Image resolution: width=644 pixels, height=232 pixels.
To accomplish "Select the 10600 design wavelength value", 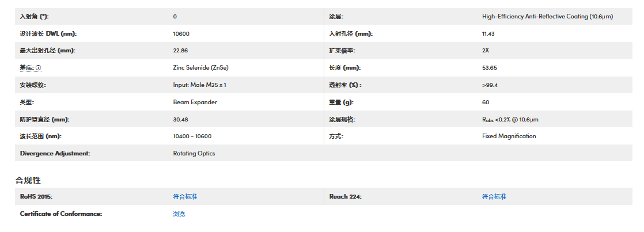I will 181,34.
